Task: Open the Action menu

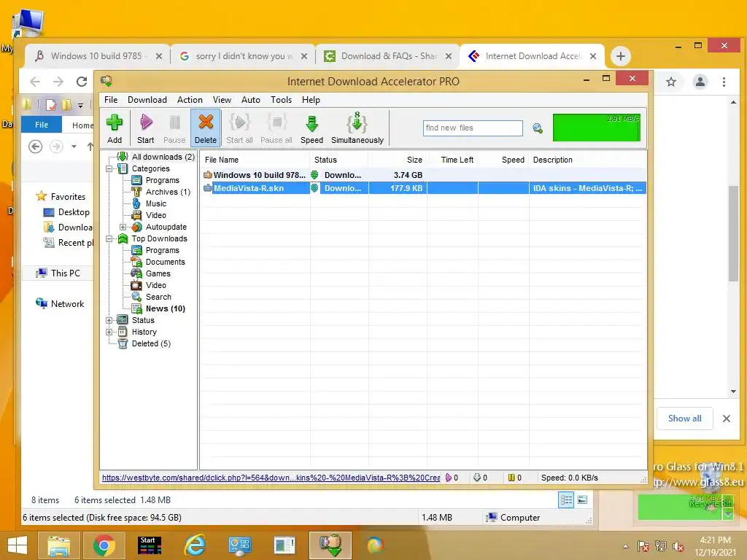Action: point(190,99)
